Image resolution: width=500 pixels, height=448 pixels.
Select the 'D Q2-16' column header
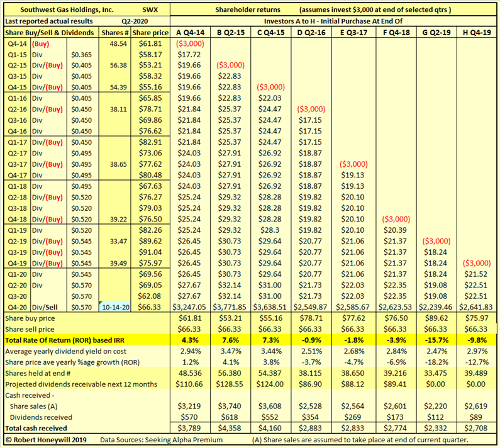[311, 33]
